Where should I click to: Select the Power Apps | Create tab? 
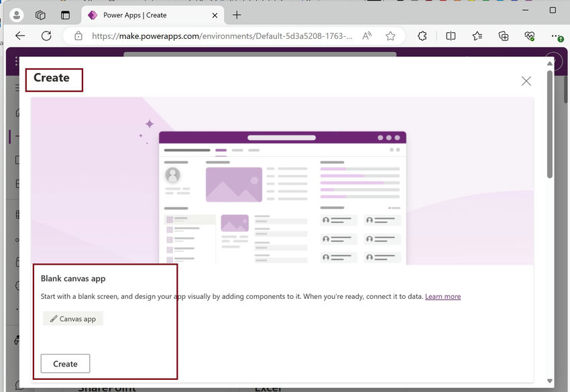pos(153,15)
